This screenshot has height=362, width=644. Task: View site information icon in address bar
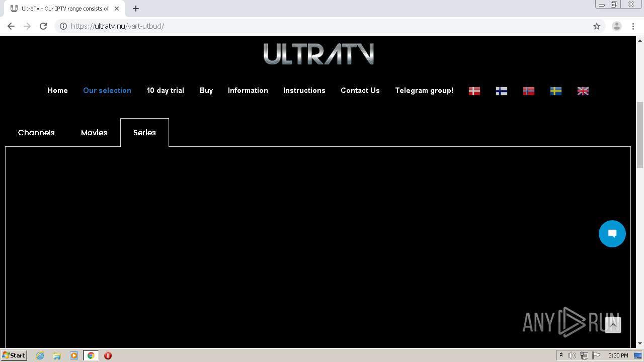click(63, 26)
